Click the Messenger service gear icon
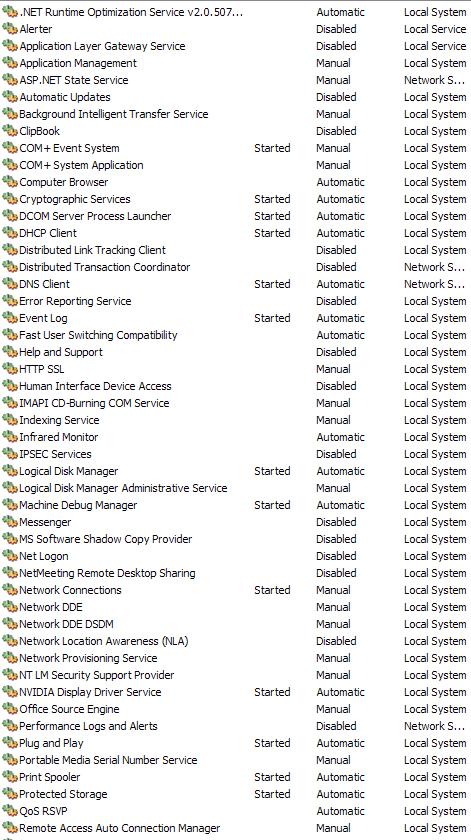Screen dimensions: 471x840 pos(10,522)
